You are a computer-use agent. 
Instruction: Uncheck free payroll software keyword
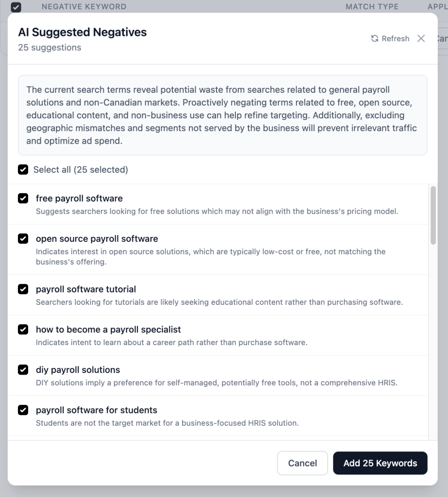[23, 199]
